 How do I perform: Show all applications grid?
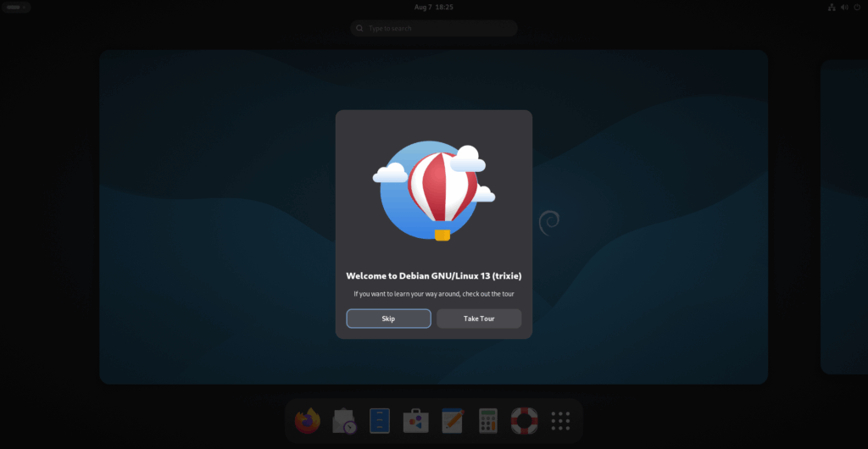pos(561,421)
